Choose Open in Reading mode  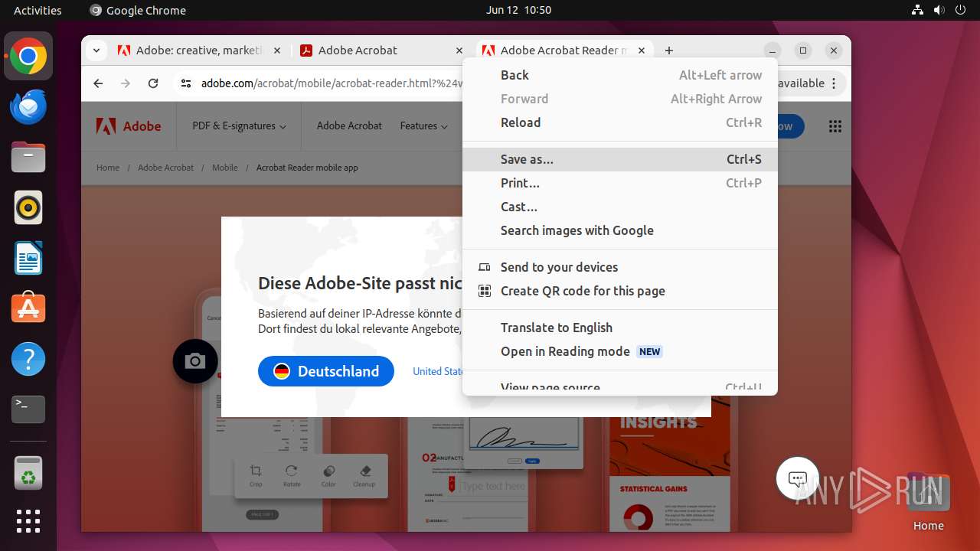click(620, 351)
